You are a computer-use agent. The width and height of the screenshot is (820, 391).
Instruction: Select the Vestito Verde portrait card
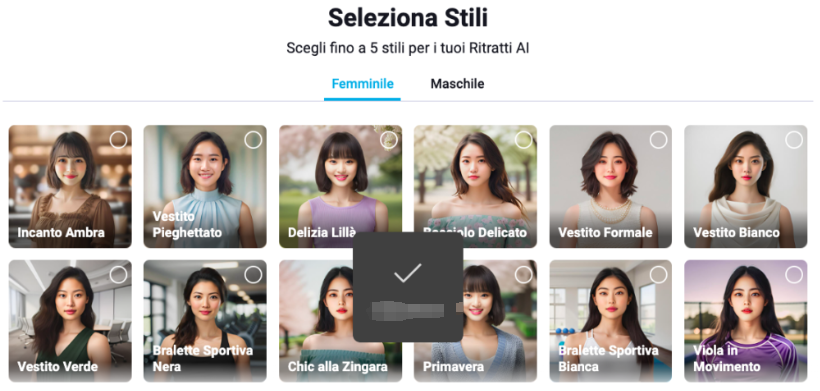coord(70,321)
